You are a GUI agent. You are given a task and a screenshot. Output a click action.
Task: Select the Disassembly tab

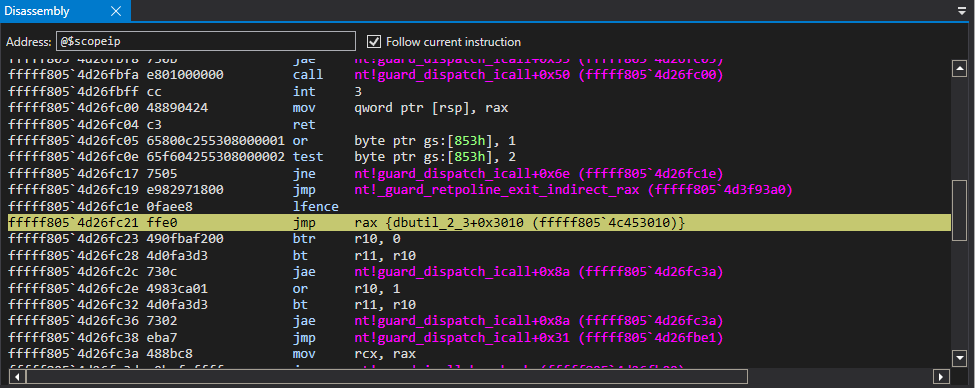37,11
